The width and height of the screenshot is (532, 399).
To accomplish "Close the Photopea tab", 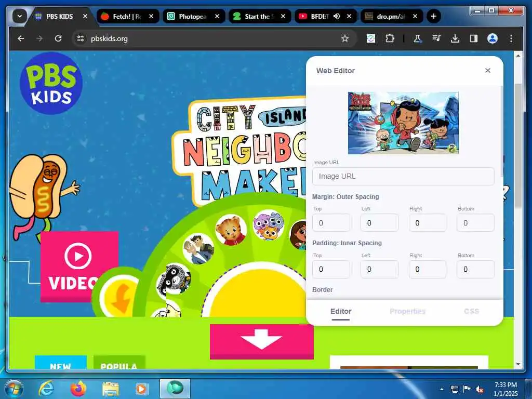I will [x=217, y=16].
